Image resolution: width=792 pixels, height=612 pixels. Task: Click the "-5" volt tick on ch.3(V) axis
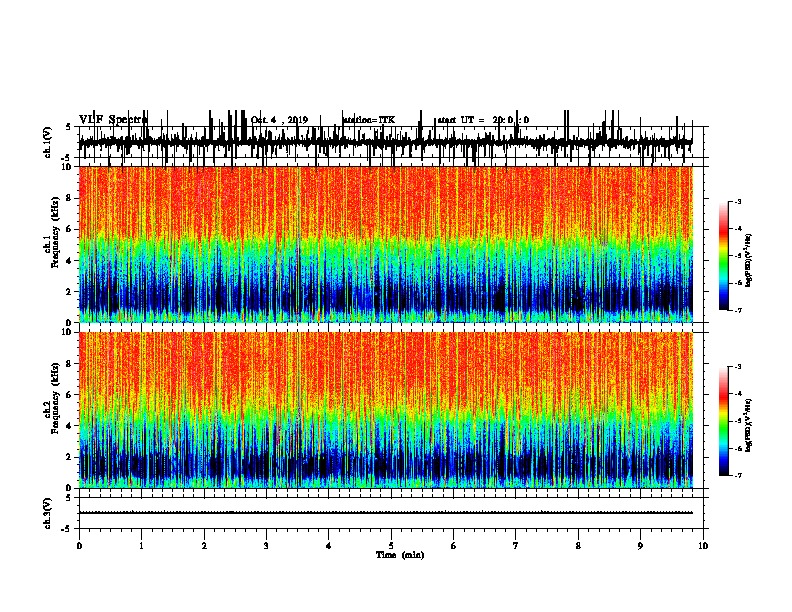coord(67,529)
